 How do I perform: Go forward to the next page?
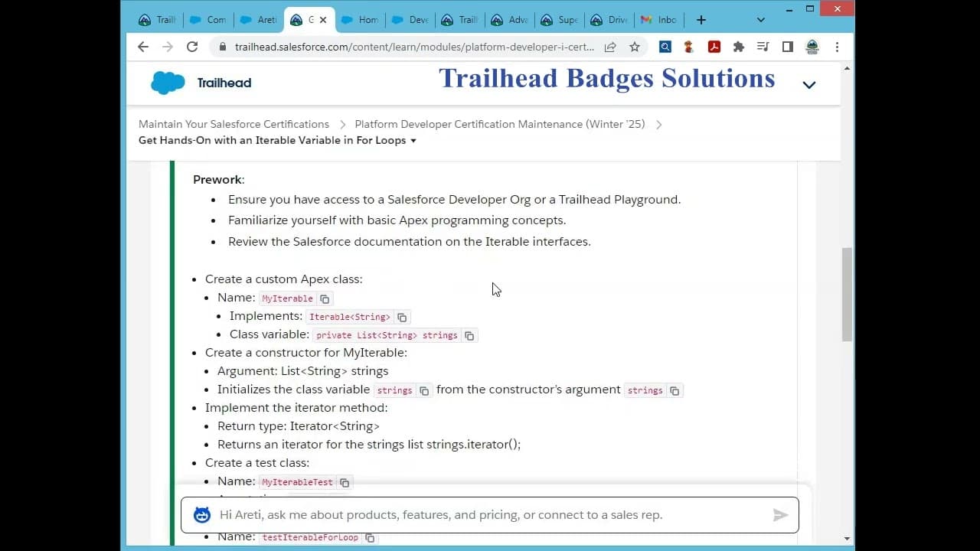168,47
